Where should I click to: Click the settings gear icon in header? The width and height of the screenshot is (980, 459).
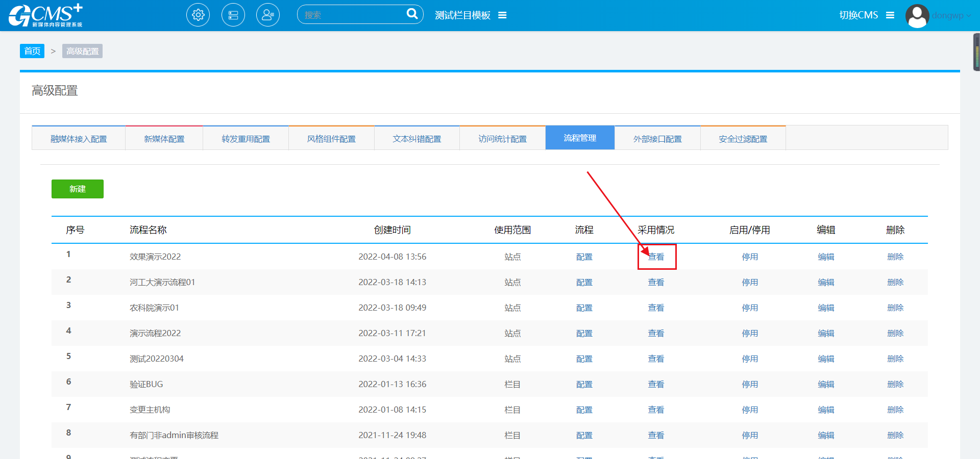pyautogui.click(x=198, y=15)
